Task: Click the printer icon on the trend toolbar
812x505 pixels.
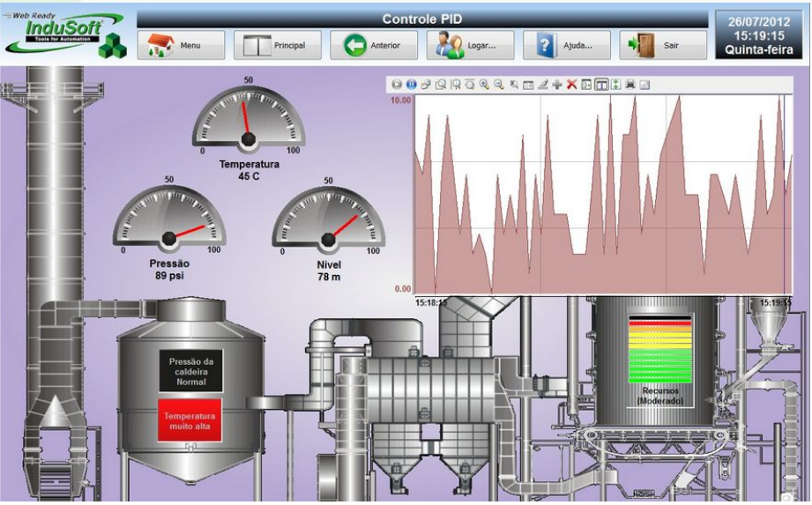Action: click(x=630, y=85)
